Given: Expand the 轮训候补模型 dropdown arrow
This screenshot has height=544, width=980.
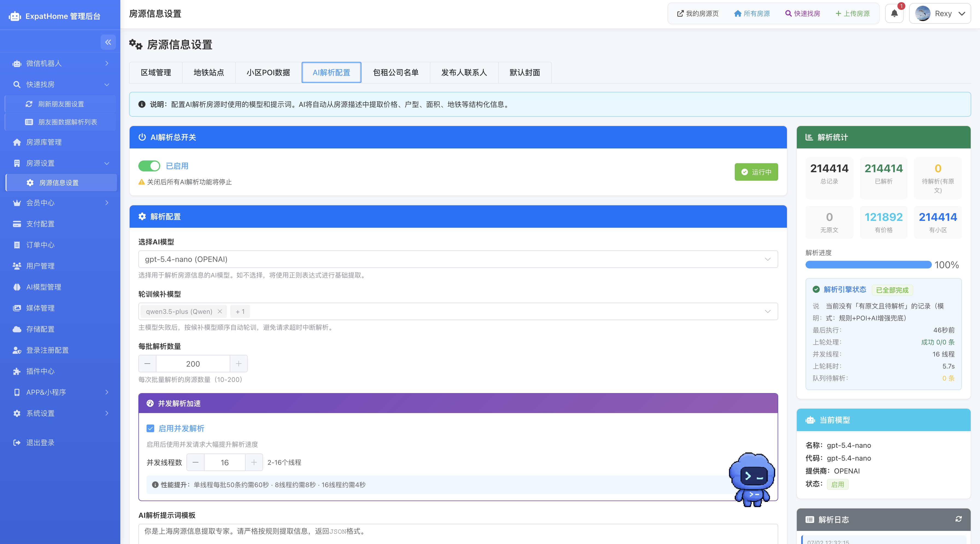Looking at the screenshot, I should (x=768, y=311).
